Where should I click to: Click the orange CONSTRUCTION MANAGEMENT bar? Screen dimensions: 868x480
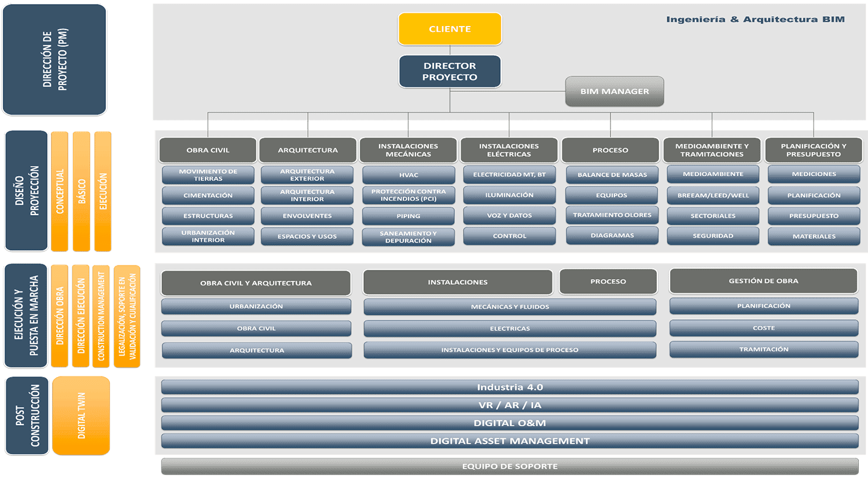[x=101, y=316]
